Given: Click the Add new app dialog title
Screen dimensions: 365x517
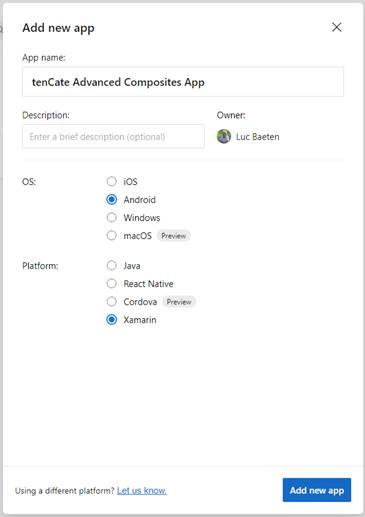Looking at the screenshot, I should 58,28.
